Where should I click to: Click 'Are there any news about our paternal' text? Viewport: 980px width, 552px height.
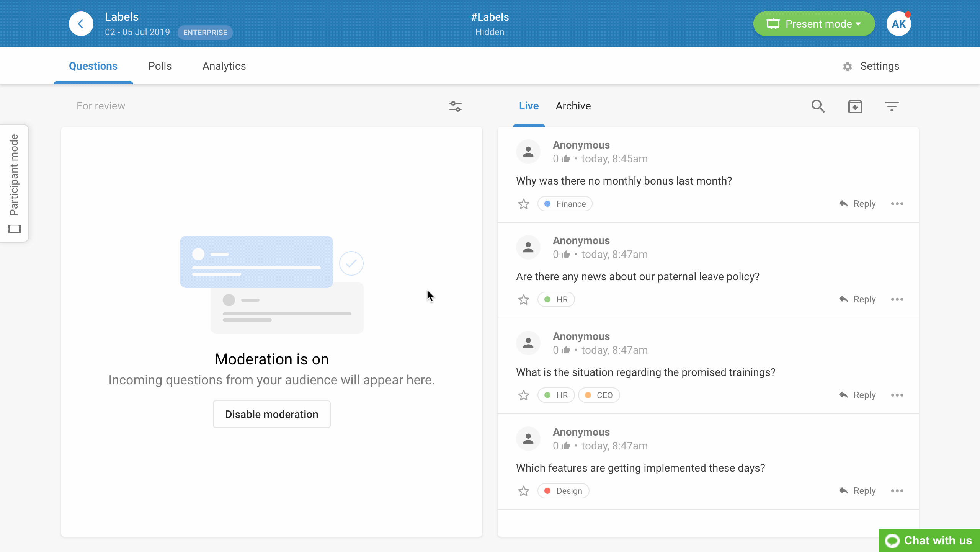[x=637, y=277]
